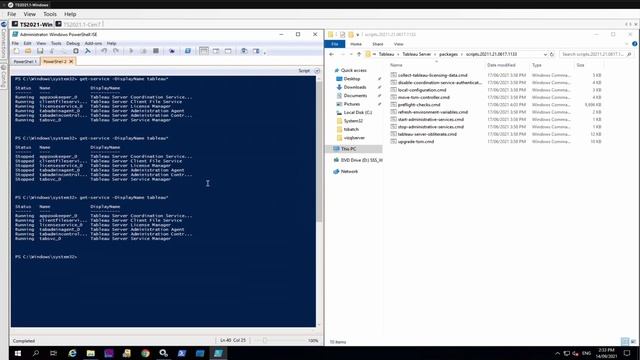Screen dimensions: 640x360
Task: Close PowerShell 2 tab with X
Action: 71,62
